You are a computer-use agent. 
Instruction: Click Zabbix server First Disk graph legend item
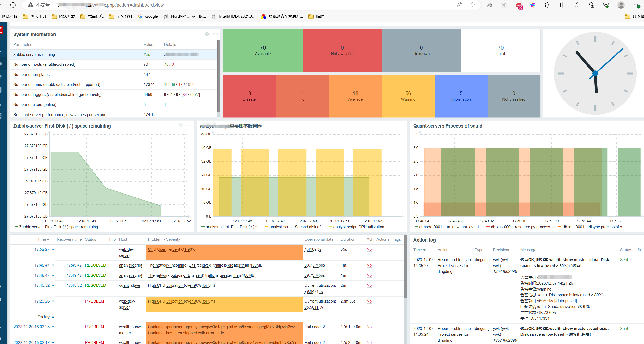(56, 227)
